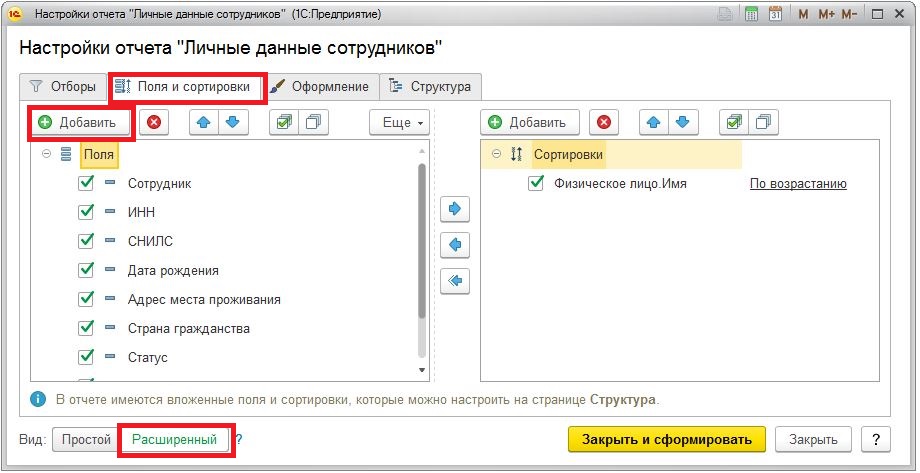920x473 pixels.
Task: Toggle the Адрес места проживания checkbox
Action: pyautogui.click(x=86, y=299)
